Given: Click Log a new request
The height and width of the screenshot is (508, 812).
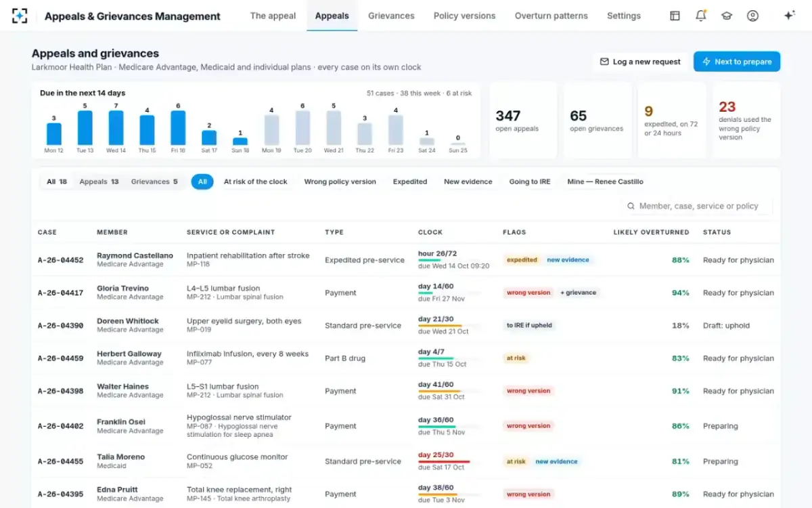Looking at the screenshot, I should pyautogui.click(x=640, y=62).
